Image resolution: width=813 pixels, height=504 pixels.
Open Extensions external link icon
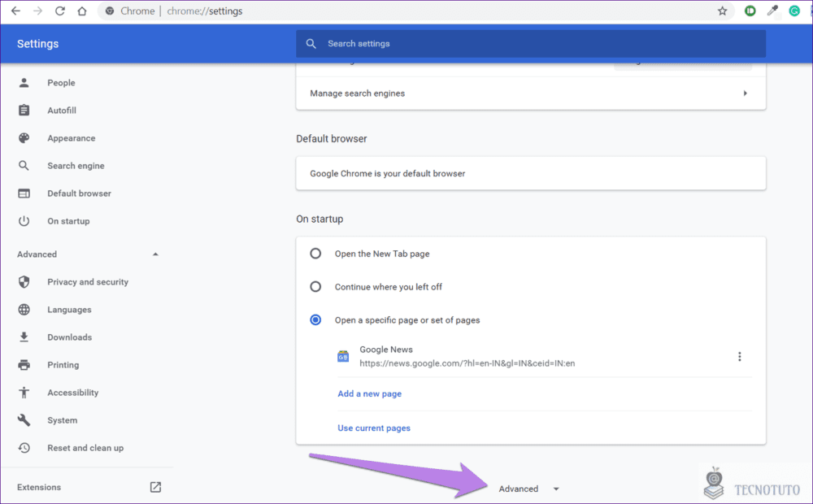pyautogui.click(x=155, y=487)
